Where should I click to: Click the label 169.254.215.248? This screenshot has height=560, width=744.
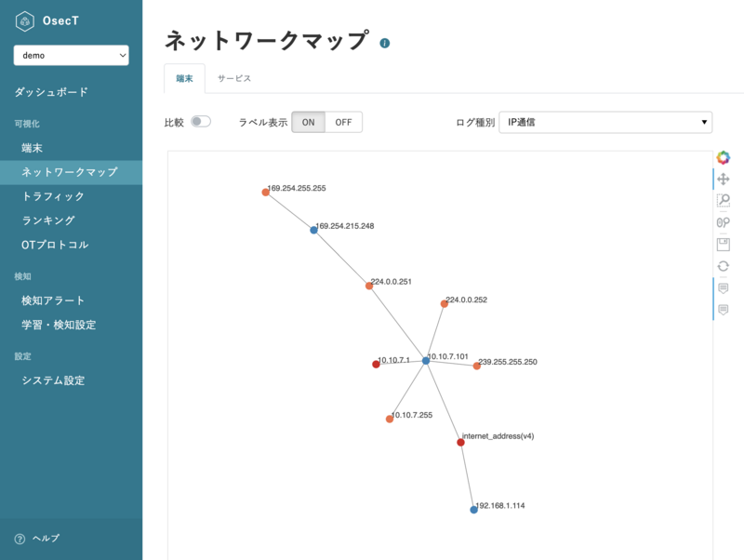click(x=345, y=226)
